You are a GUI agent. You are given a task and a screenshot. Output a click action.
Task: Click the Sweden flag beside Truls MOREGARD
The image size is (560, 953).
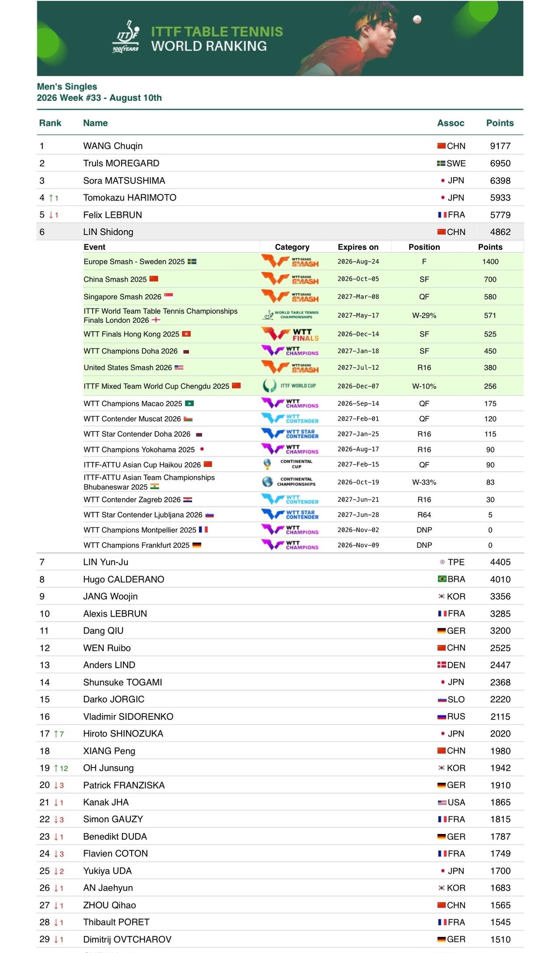click(441, 163)
